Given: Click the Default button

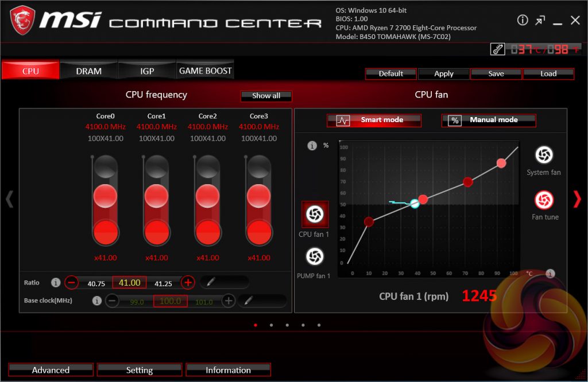Looking at the screenshot, I should [x=390, y=74].
